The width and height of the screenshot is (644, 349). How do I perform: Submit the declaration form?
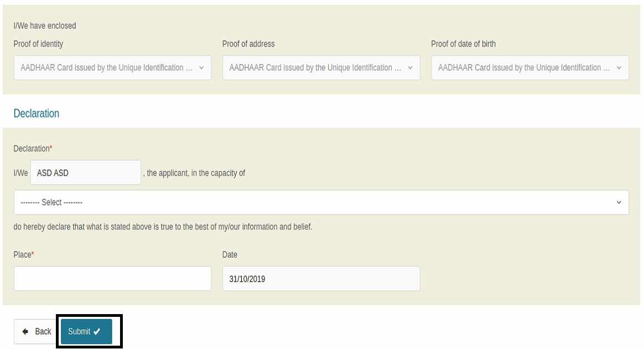pyautogui.click(x=87, y=331)
